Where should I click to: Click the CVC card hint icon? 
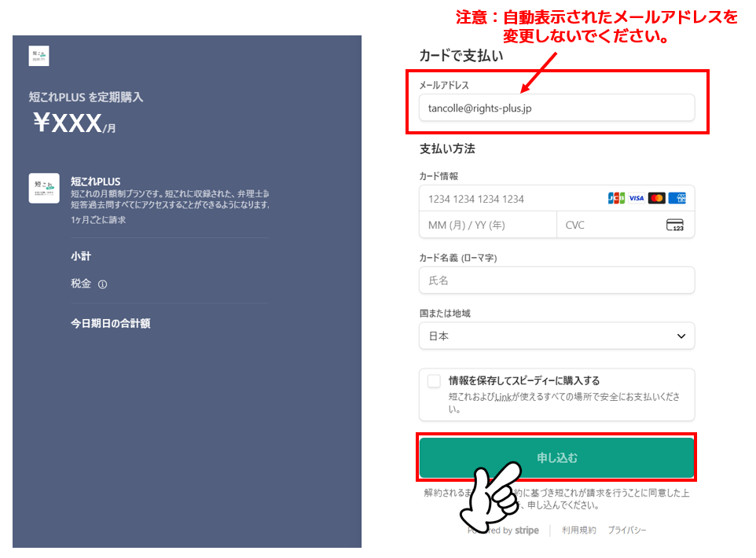point(674,226)
